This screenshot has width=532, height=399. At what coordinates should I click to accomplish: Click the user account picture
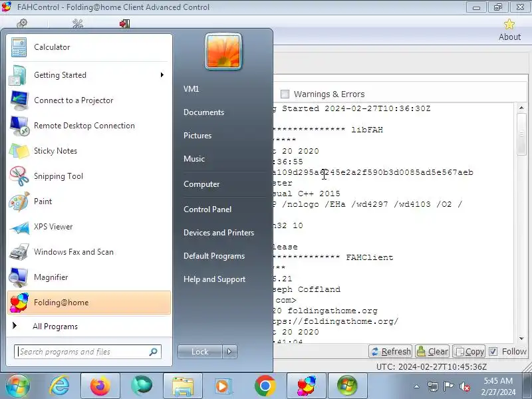click(x=223, y=52)
